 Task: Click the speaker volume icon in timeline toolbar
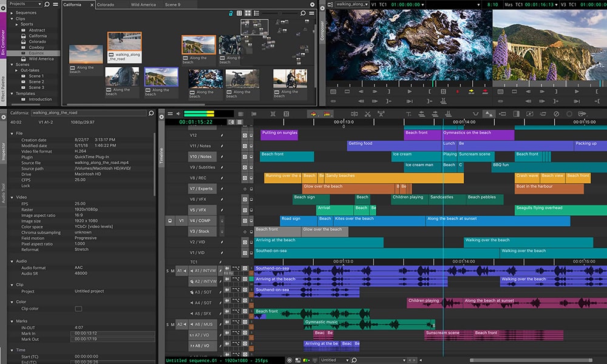tap(178, 113)
